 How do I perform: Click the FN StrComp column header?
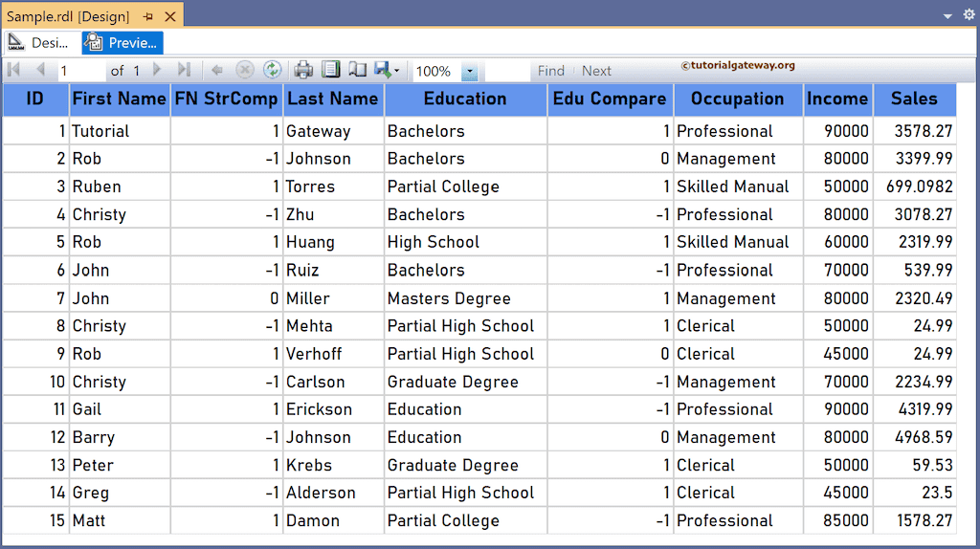[x=226, y=99]
